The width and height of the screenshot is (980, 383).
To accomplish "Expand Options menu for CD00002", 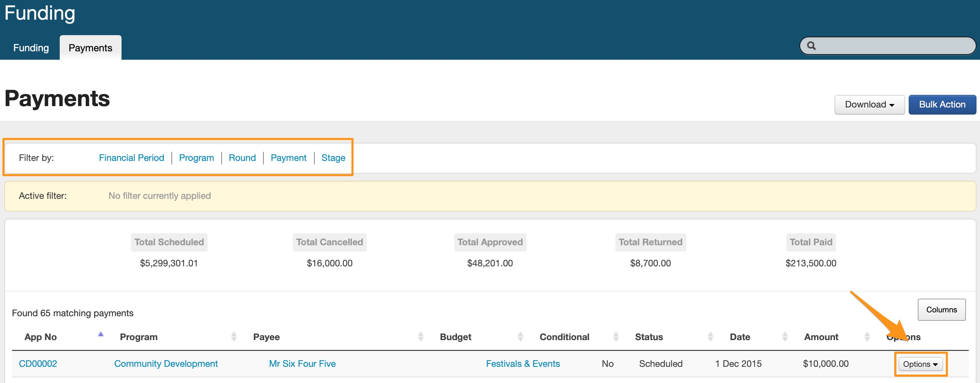I will (x=920, y=364).
